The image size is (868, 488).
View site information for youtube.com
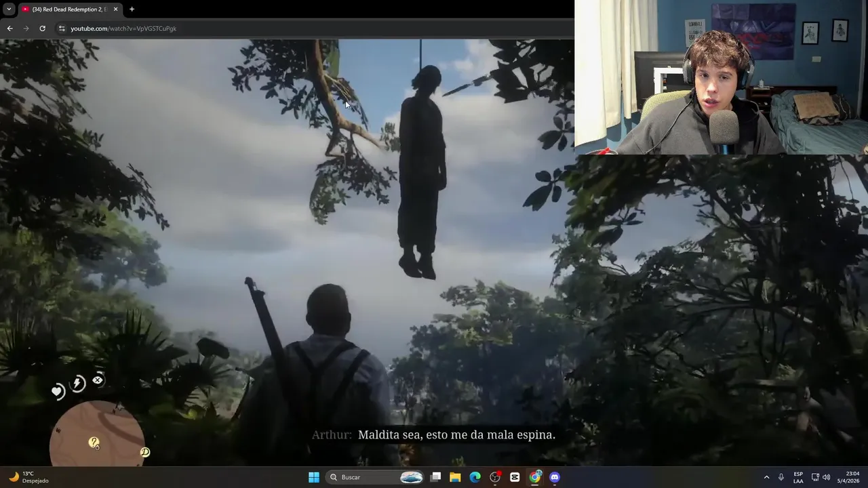pos(62,28)
